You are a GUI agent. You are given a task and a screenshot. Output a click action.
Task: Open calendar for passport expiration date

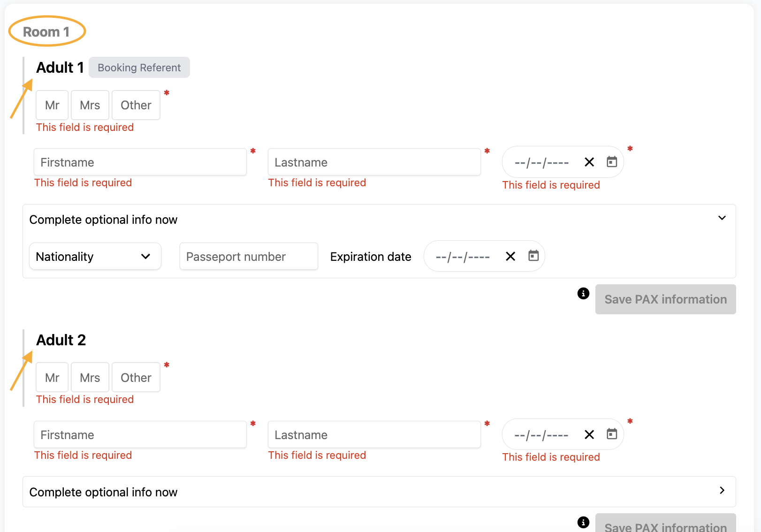pos(533,256)
